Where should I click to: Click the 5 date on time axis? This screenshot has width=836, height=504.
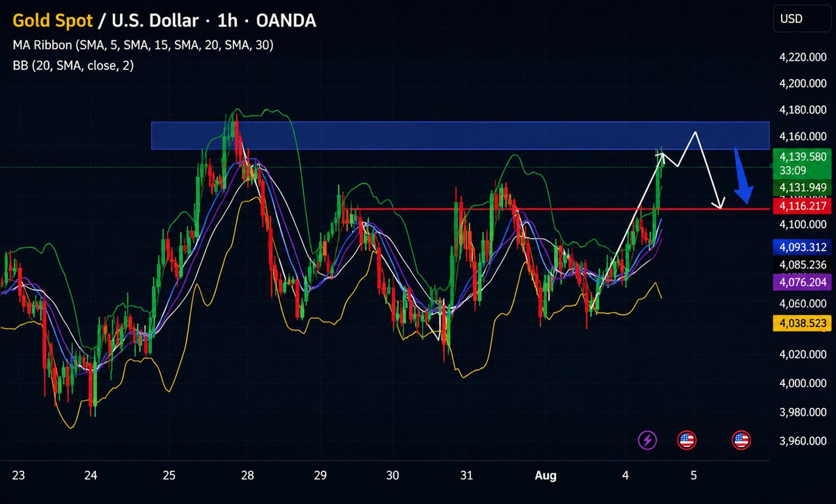pos(693,476)
